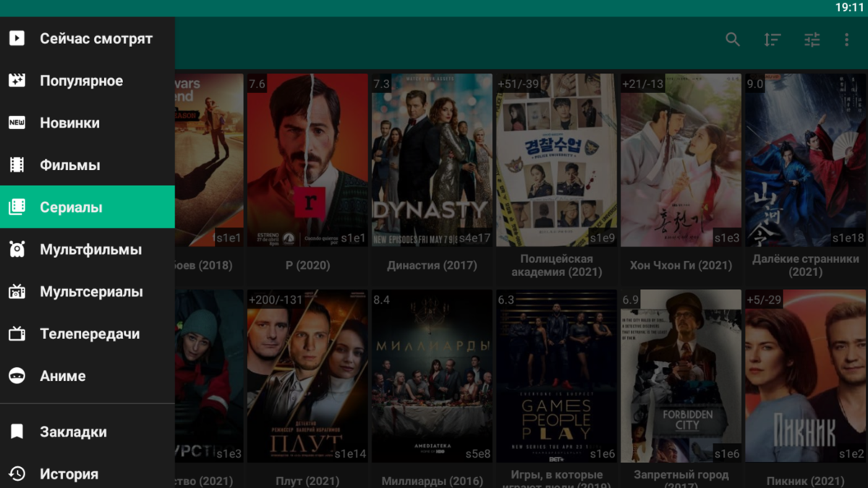Switch to the Фильмы category
The width and height of the screenshot is (868, 488).
(87, 165)
